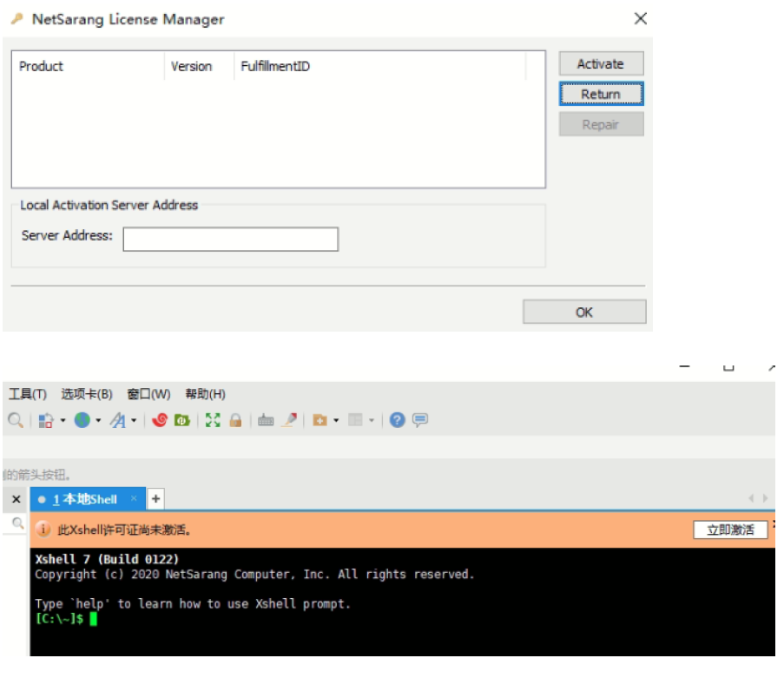Click the red swirl Xmanager icon
This screenshot has height=691, width=784.
160,420
